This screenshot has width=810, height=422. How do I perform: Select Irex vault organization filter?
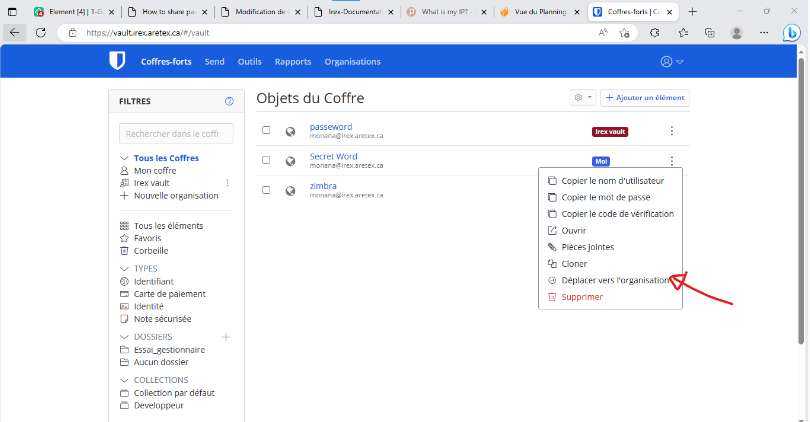[151, 183]
